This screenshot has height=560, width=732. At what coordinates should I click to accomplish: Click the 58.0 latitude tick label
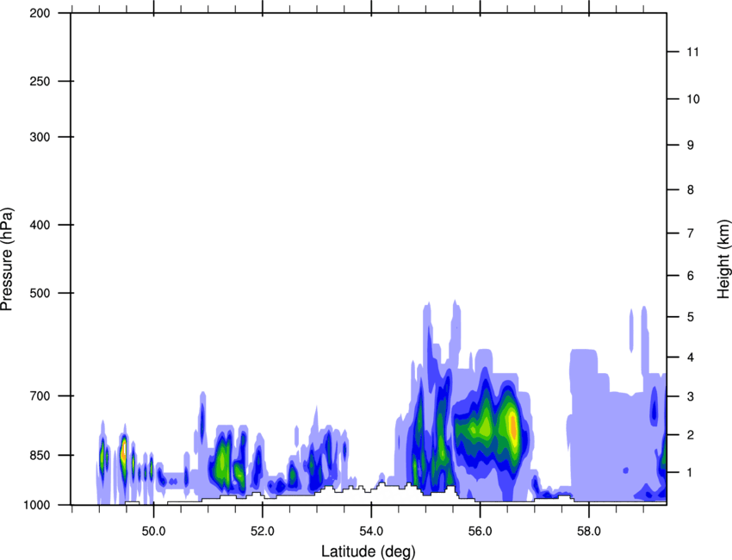pos(589,531)
